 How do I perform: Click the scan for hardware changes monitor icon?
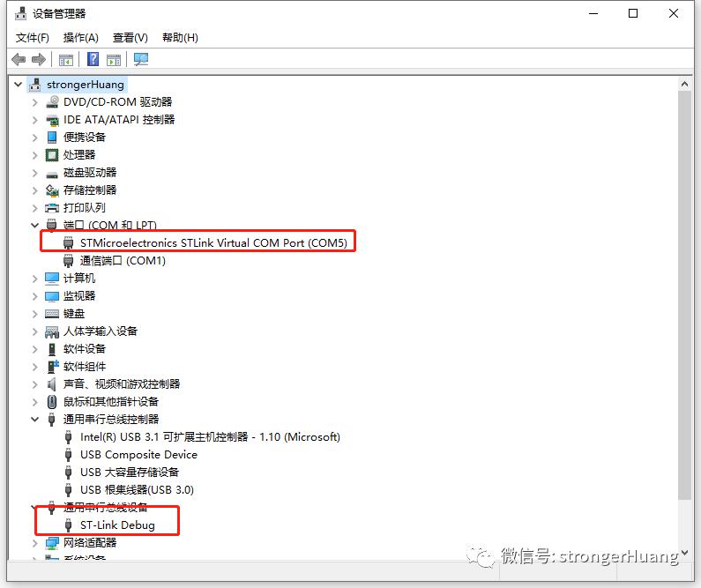(x=141, y=59)
